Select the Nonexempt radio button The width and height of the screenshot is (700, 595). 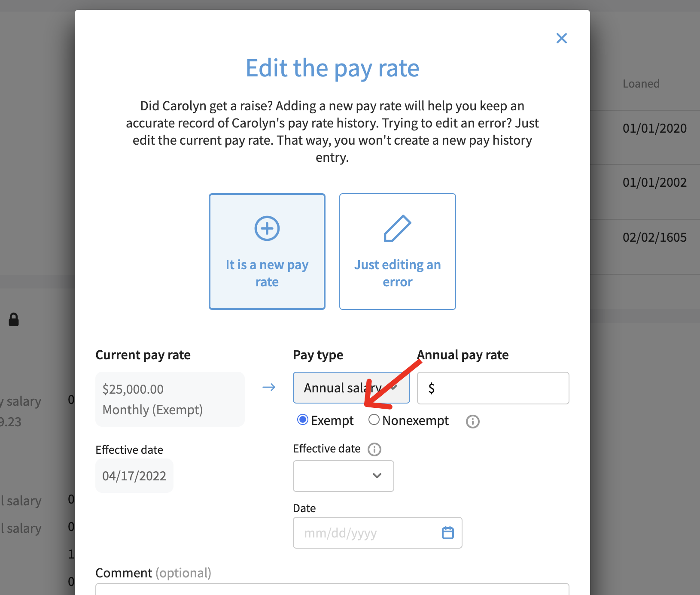coord(374,420)
